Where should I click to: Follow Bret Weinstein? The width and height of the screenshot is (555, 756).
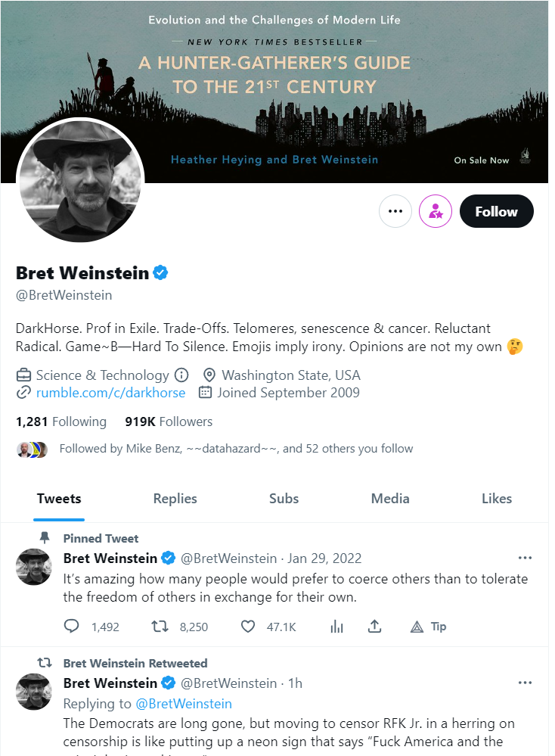click(496, 212)
